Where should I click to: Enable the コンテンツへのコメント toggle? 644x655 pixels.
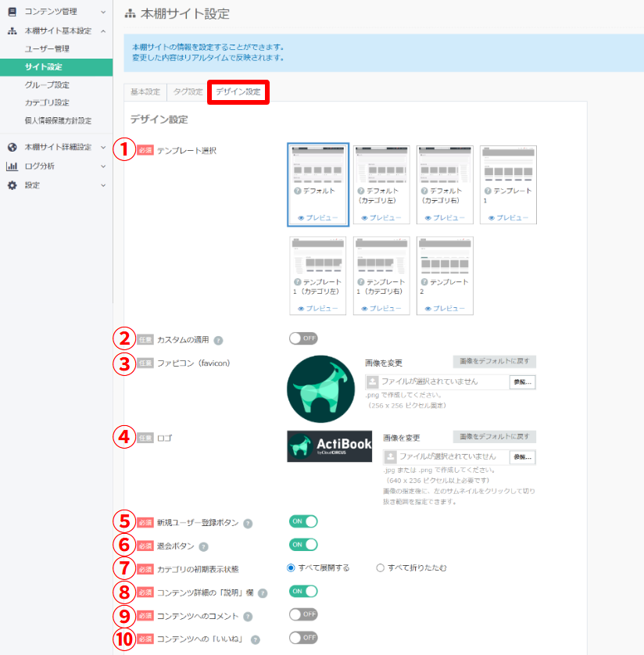[303, 614]
